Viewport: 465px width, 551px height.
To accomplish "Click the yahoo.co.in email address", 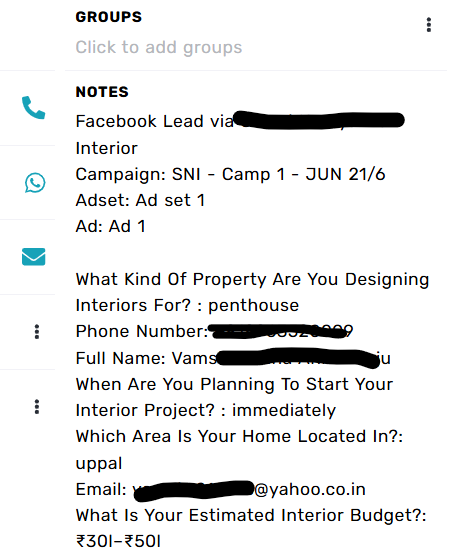I will [x=249, y=490].
